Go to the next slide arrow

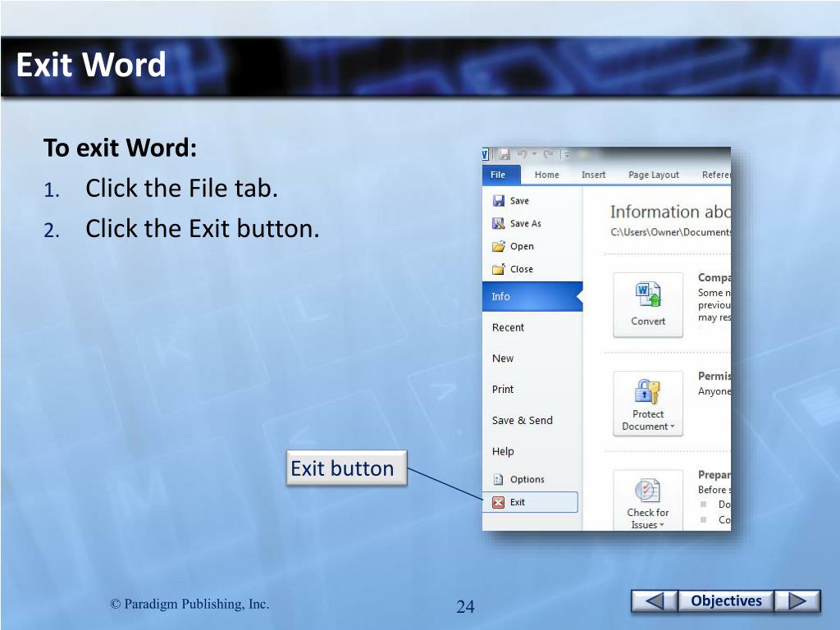[797, 600]
